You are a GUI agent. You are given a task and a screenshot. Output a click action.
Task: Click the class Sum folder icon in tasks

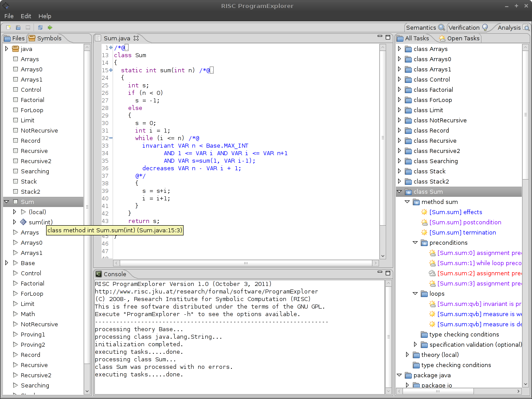tap(408, 192)
